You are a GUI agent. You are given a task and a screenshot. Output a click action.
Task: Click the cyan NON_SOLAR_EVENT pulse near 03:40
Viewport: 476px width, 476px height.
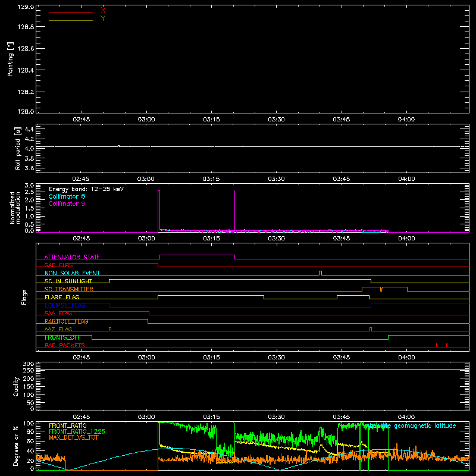coord(320,273)
